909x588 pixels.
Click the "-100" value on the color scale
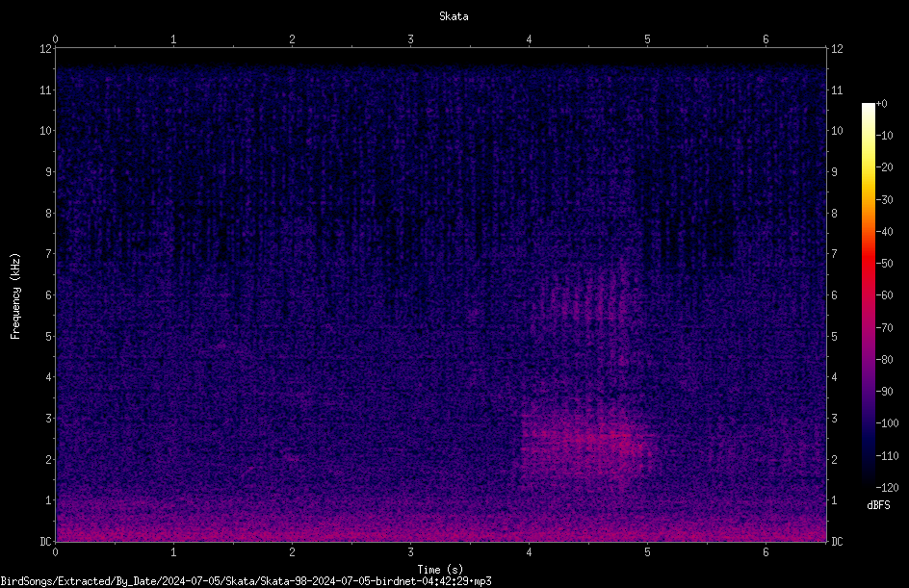point(887,423)
